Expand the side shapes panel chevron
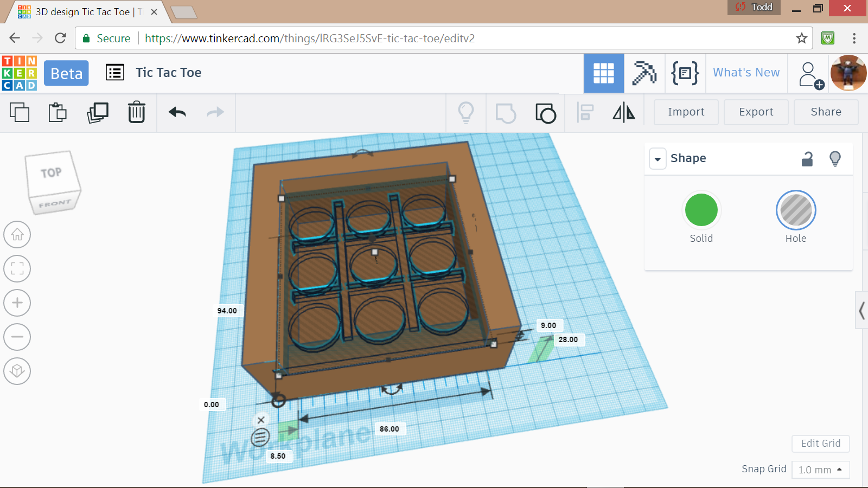The image size is (868, 488). [x=861, y=311]
